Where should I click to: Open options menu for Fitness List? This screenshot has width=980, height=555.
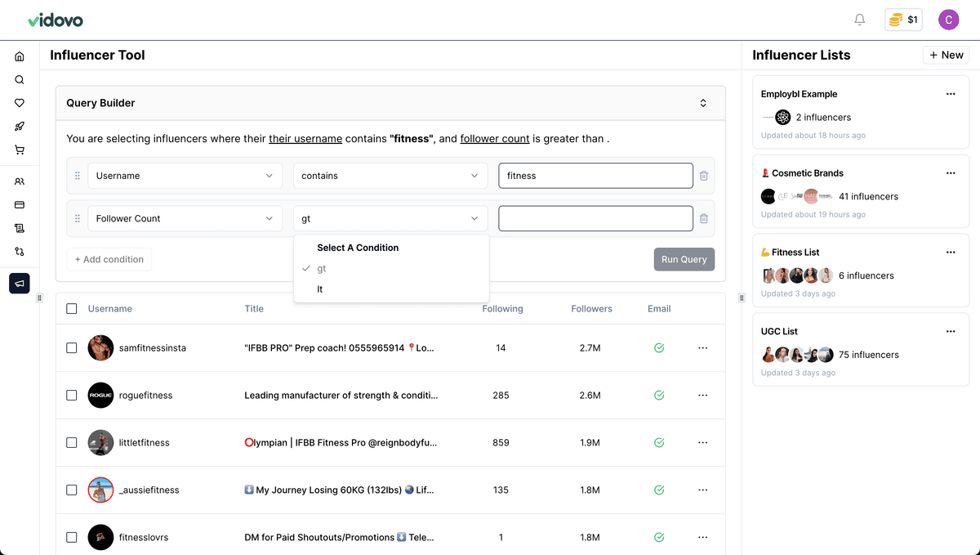(x=950, y=252)
